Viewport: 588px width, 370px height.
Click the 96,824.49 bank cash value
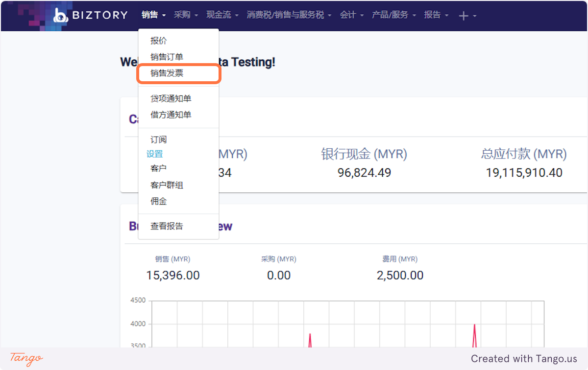click(364, 173)
